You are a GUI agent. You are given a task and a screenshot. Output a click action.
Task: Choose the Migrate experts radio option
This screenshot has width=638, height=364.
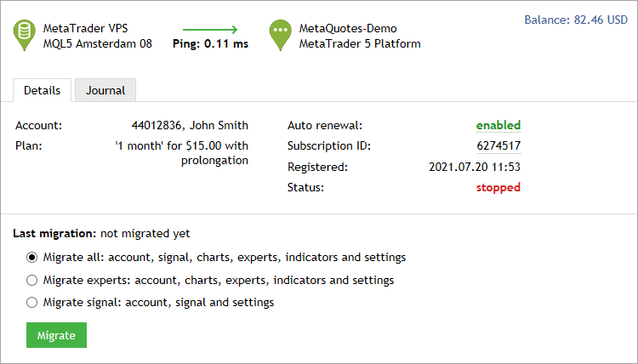pos(32,280)
